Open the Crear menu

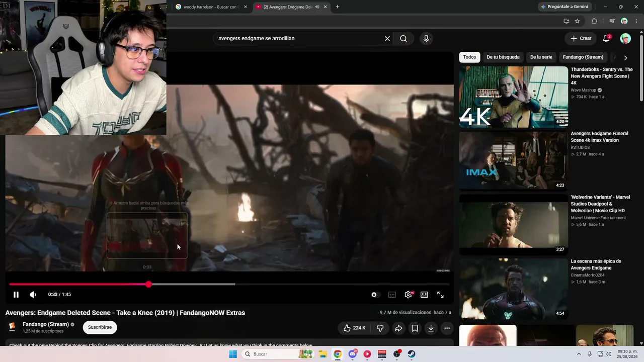tap(581, 39)
